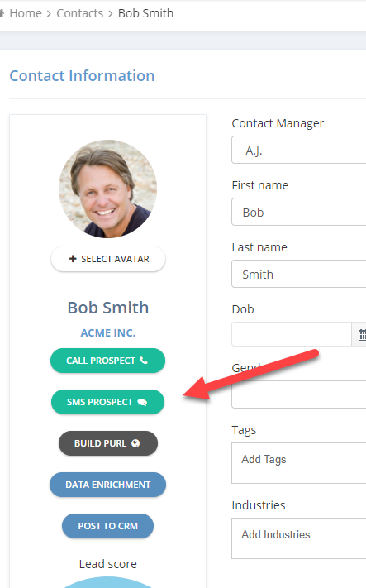Click the chat bubble icon on SMS Prospect

click(x=142, y=402)
